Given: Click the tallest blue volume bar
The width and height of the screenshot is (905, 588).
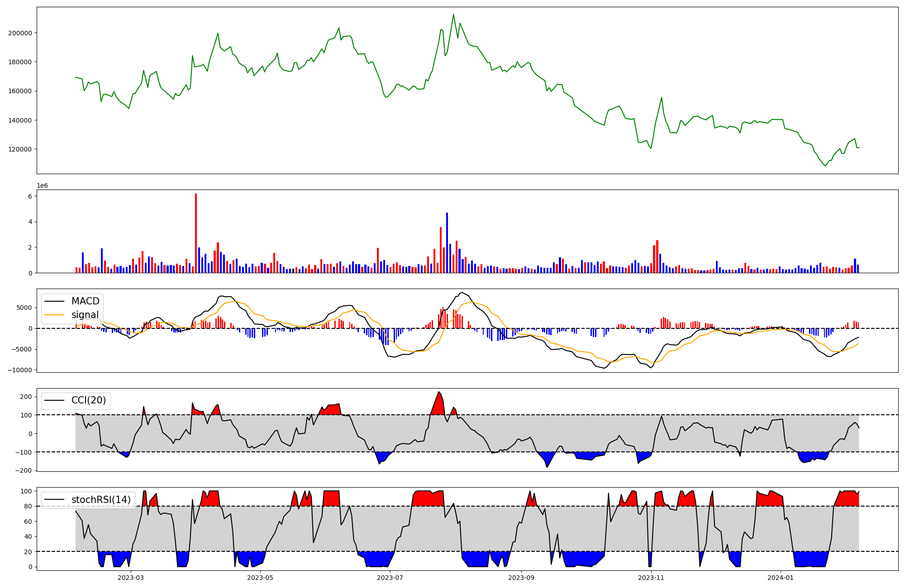Looking at the screenshot, I should click(x=447, y=242).
